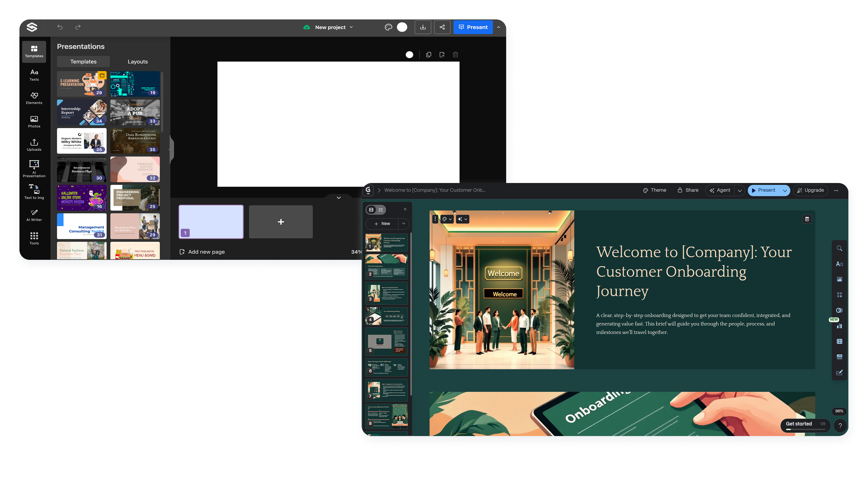Open dropdown arrow next to Agent
Viewport: 868px width, 488px height.
pos(740,190)
